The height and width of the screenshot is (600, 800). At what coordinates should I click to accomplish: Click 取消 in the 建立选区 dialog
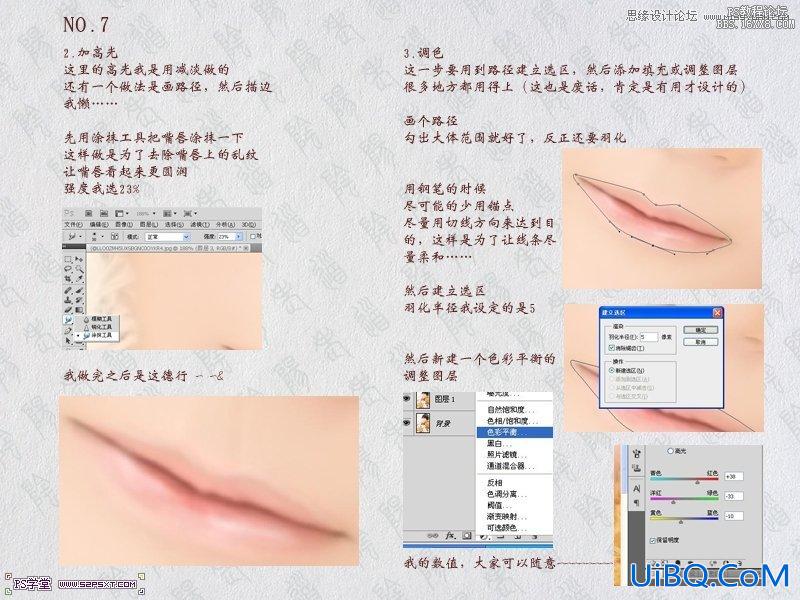click(701, 342)
